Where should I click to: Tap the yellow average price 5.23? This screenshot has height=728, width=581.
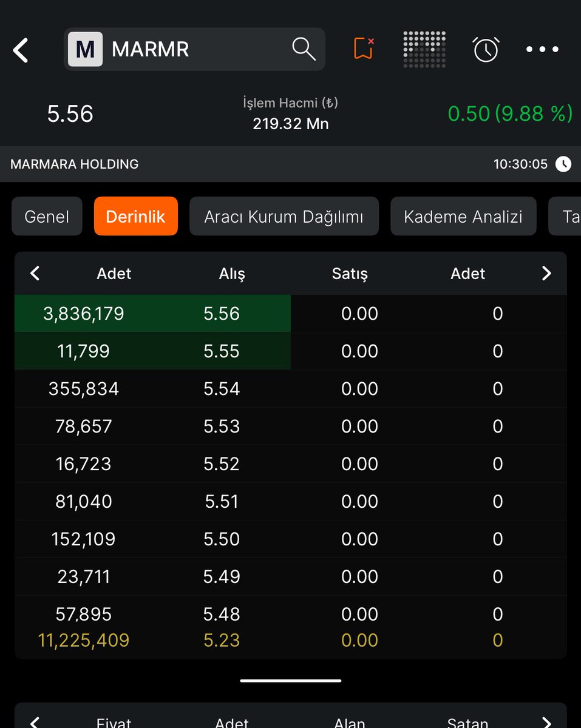coord(222,641)
